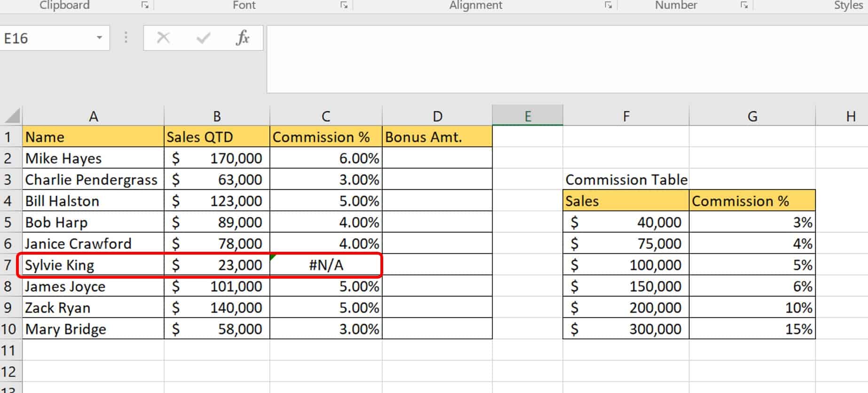868x393 pixels.
Task: Open the Clipboard dialog launcher
Action: pyautogui.click(x=145, y=5)
